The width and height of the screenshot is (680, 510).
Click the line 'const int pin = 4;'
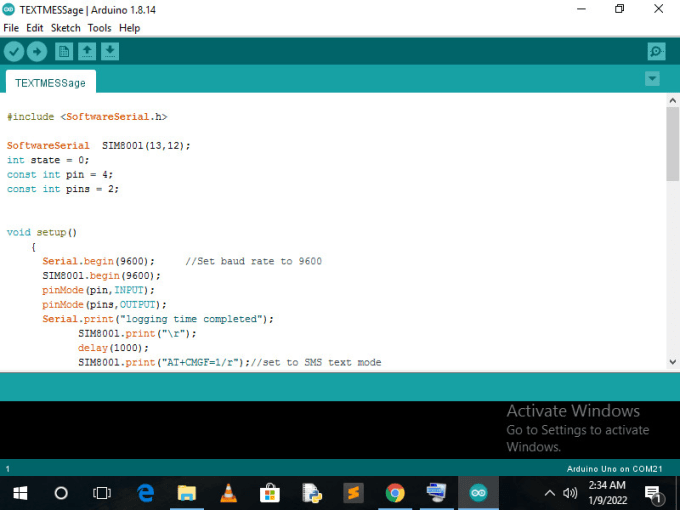[59, 174]
